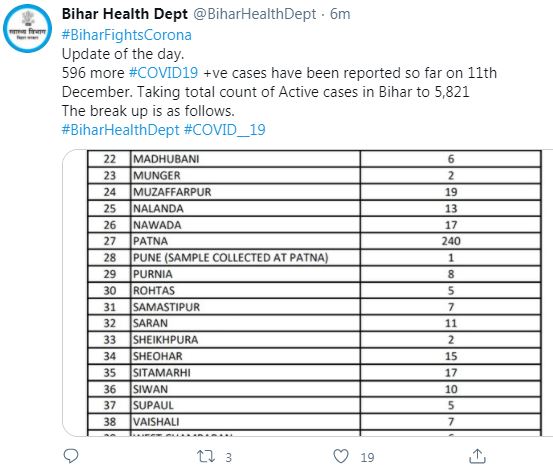Click the reply speech bubble icon
553x470 pixels.
click(71, 456)
